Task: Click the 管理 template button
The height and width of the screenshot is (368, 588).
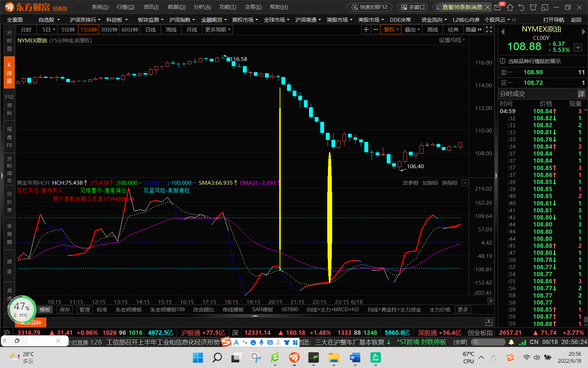Action: click(85, 309)
